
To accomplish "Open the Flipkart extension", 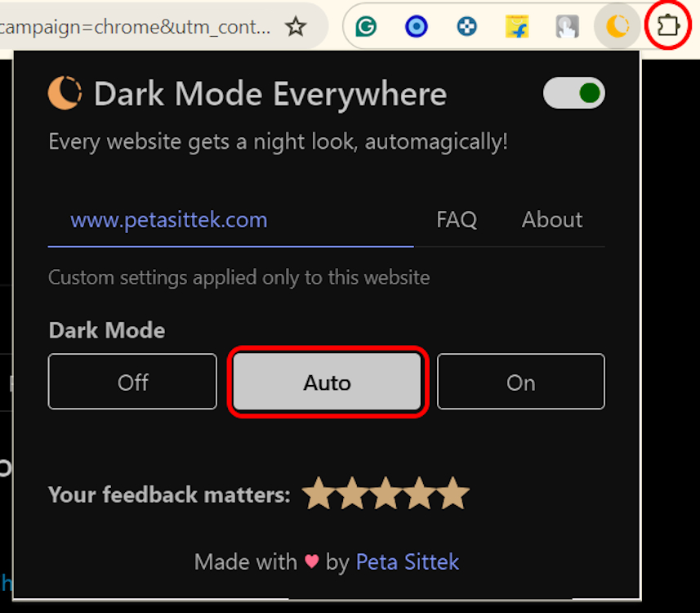I will tap(517, 25).
